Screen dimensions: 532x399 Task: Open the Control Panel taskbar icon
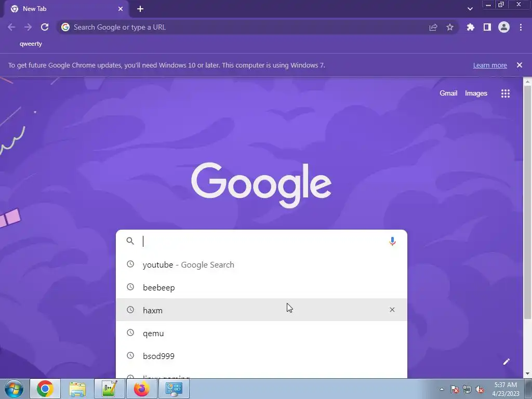(174, 389)
